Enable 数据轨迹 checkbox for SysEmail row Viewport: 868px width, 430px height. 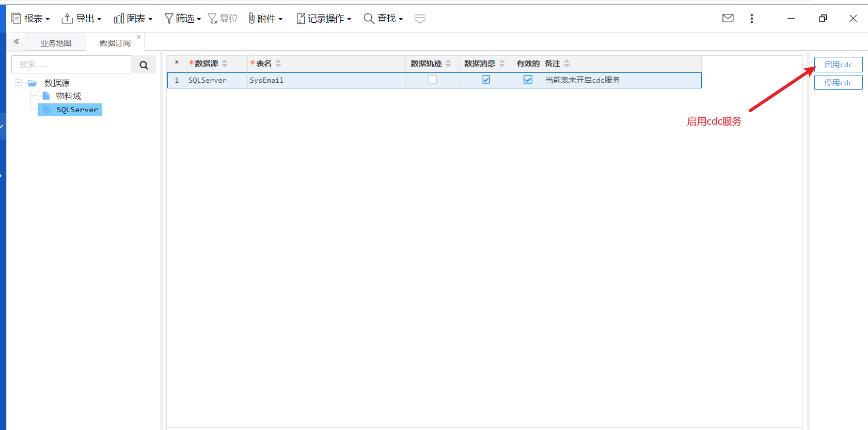(432, 80)
